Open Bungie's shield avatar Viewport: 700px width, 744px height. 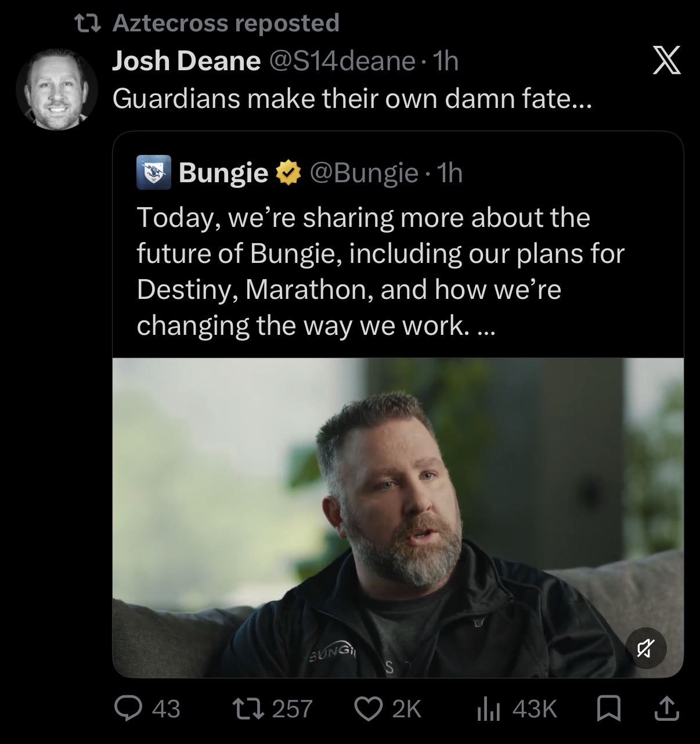point(154,172)
